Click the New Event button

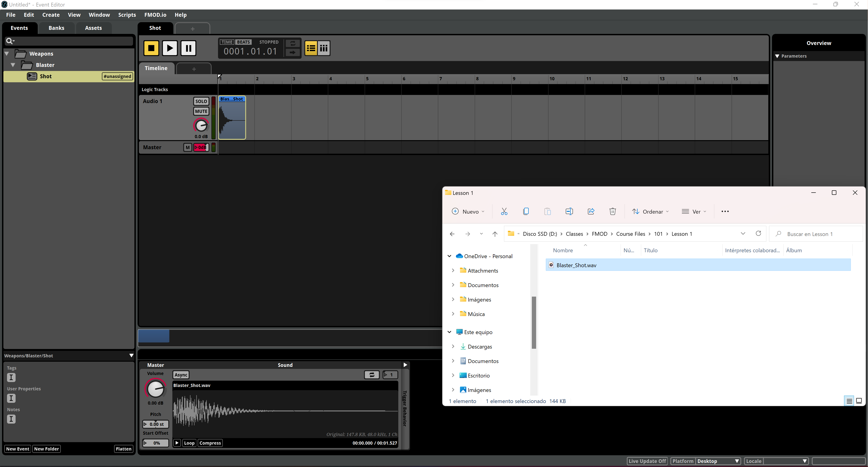[18, 449]
